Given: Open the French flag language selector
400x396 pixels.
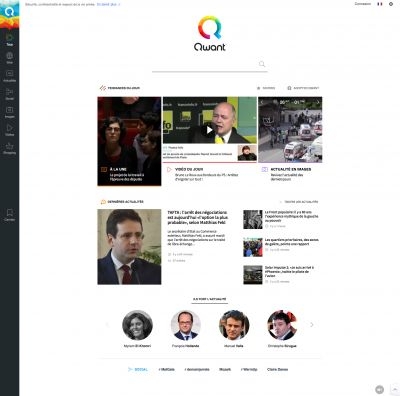Looking at the screenshot, I should (380, 4).
